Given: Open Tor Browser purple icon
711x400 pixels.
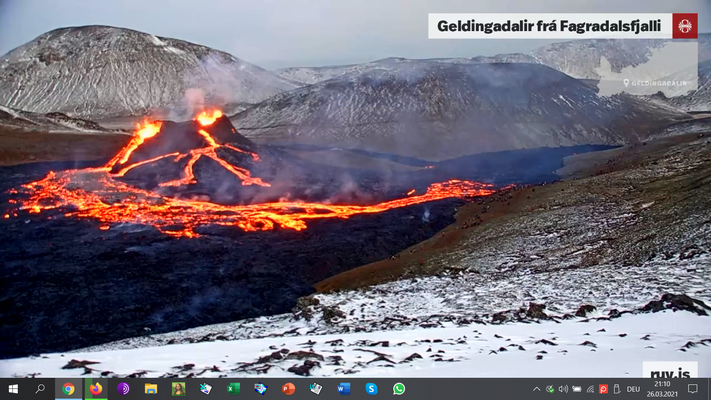Looking at the screenshot, I should [123, 389].
